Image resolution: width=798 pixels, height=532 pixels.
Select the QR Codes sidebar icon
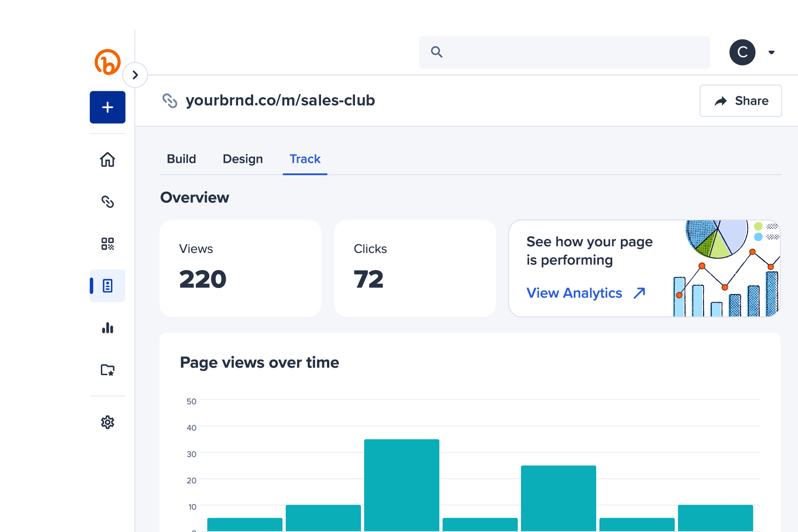(107, 244)
